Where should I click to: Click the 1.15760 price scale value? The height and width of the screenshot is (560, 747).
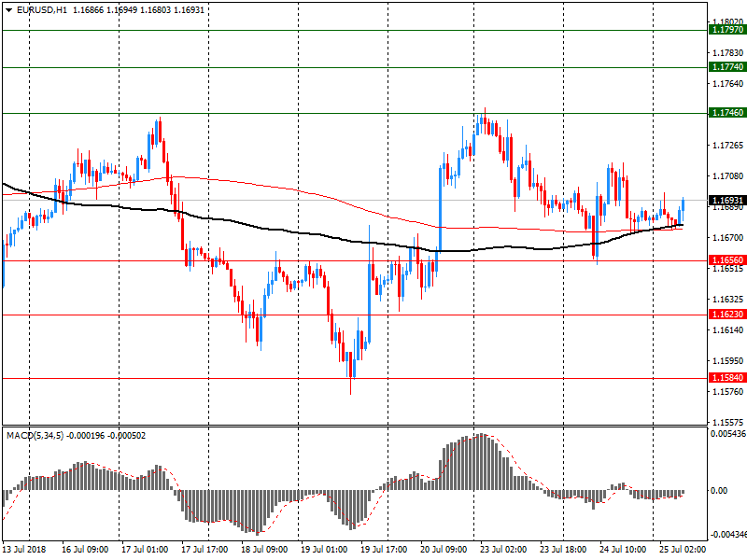(x=728, y=392)
